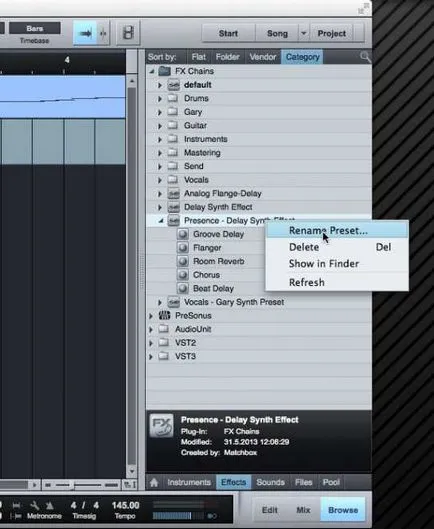Click the Analog Flange-Delay chain icon
This screenshot has width=434, height=529.
coord(173,193)
